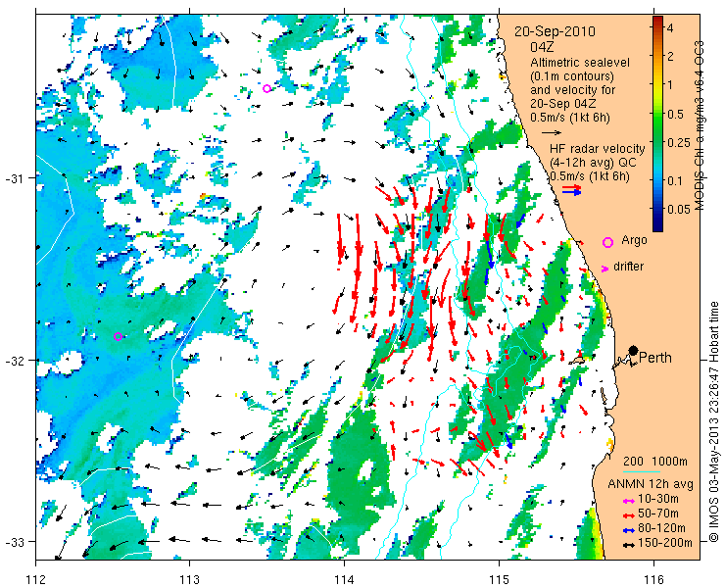Click the IMOS copyright timestamp text

click(x=714, y=421)
